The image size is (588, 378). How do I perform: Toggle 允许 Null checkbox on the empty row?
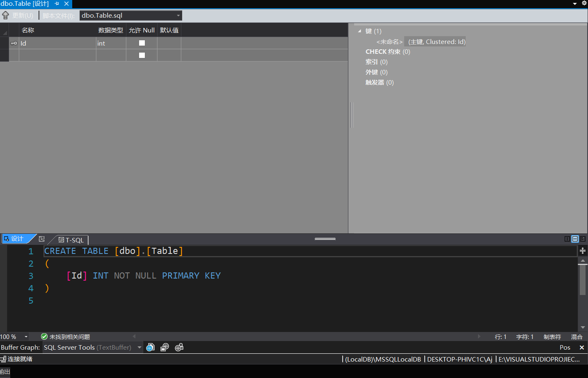tap(142, 55)
